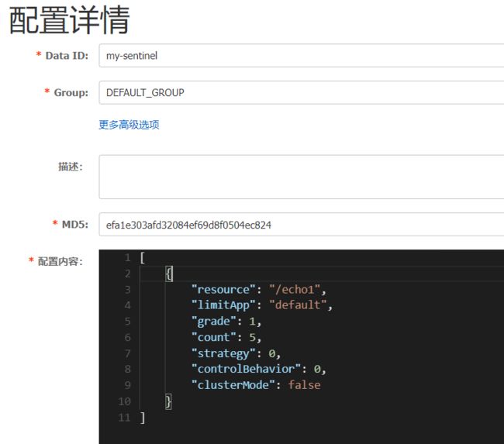Click the "/echo1" value in the editor
504x444 pixels.
pyautogui.click(x=295, y=290)
